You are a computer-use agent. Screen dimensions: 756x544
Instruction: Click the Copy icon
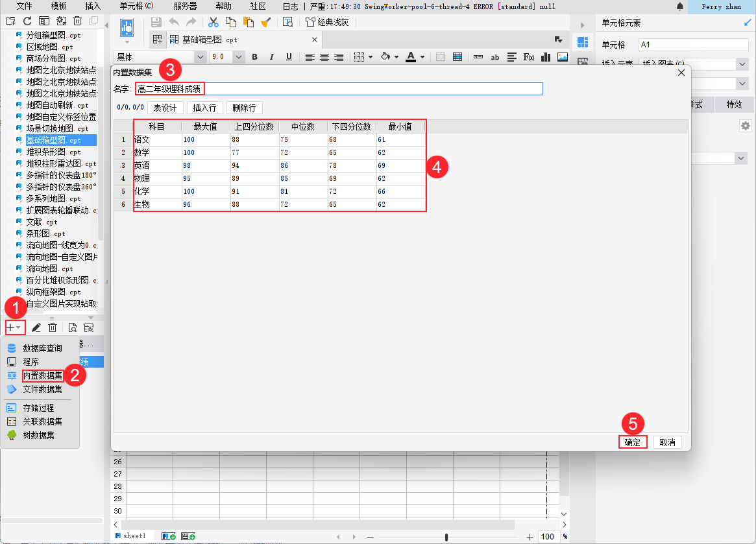click(x=231, y=22)
